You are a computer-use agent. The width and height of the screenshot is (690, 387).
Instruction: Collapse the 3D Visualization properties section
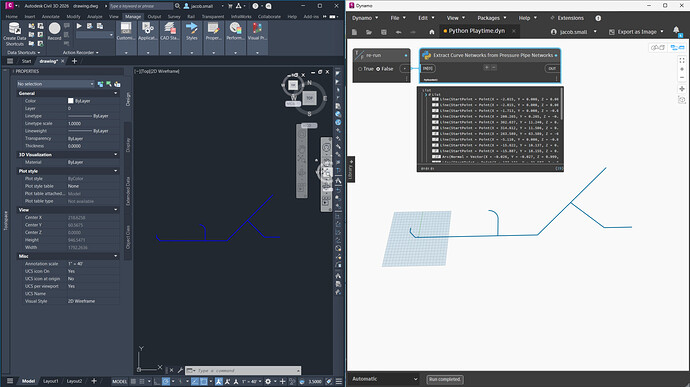pyautogui.click(x=116, y=155)
